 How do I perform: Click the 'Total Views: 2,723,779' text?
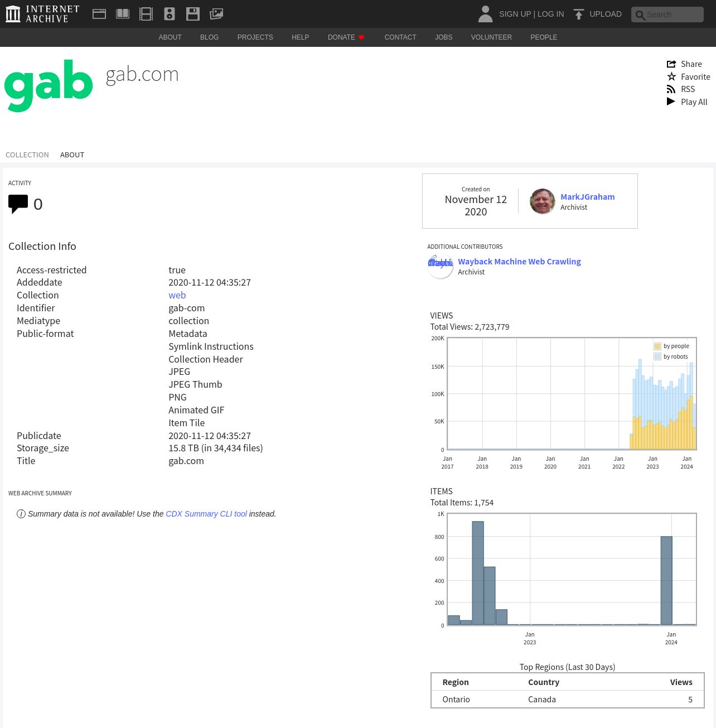pos(470,327)
